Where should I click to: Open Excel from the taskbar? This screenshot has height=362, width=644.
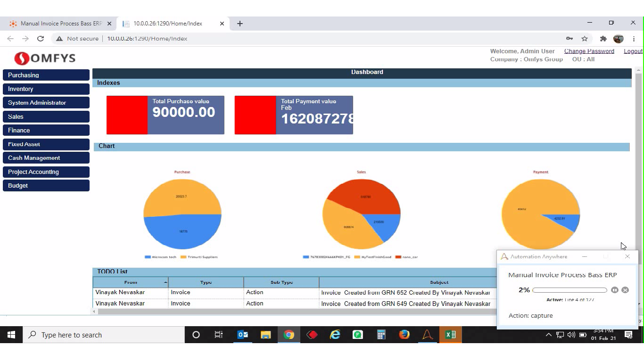(x=450, y=335)
